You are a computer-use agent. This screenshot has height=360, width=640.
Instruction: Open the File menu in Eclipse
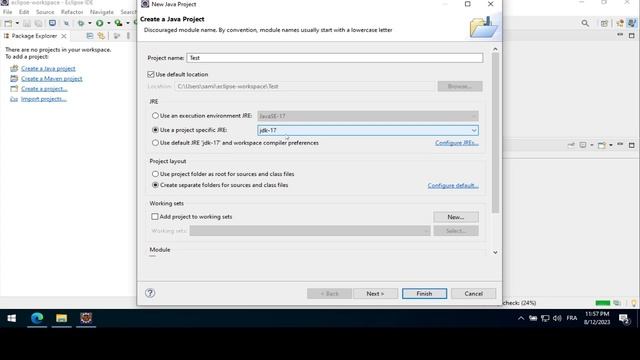click(7, 12)
